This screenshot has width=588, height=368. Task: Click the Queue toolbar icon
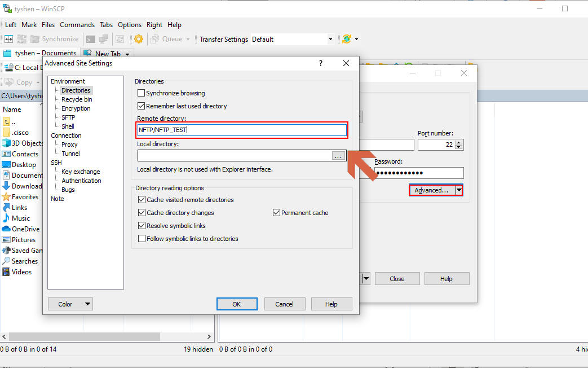coord(167,39)
